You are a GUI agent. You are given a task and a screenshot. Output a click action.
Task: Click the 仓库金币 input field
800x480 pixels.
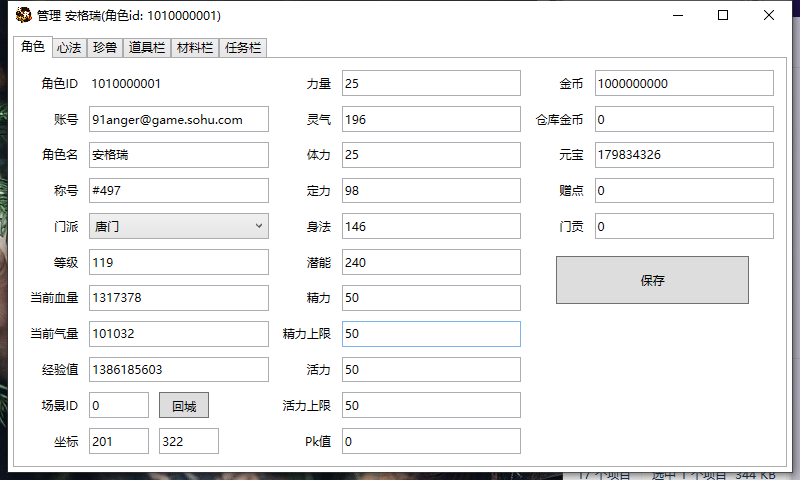(684, 119)
